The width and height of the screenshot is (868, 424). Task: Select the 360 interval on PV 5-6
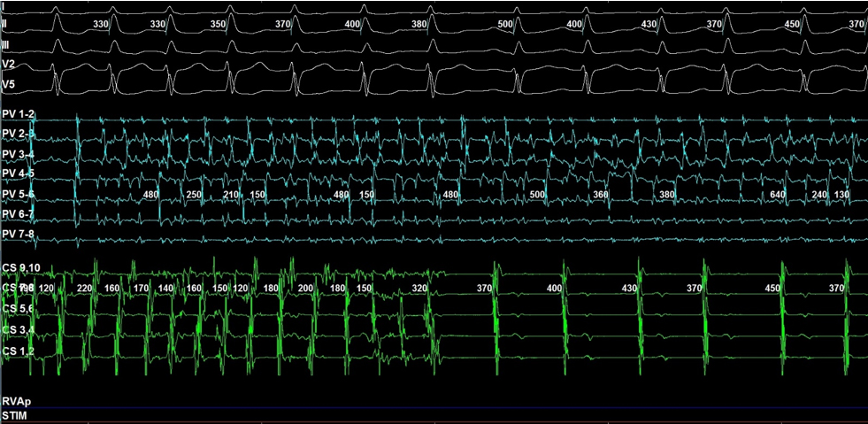pos(601,195)
